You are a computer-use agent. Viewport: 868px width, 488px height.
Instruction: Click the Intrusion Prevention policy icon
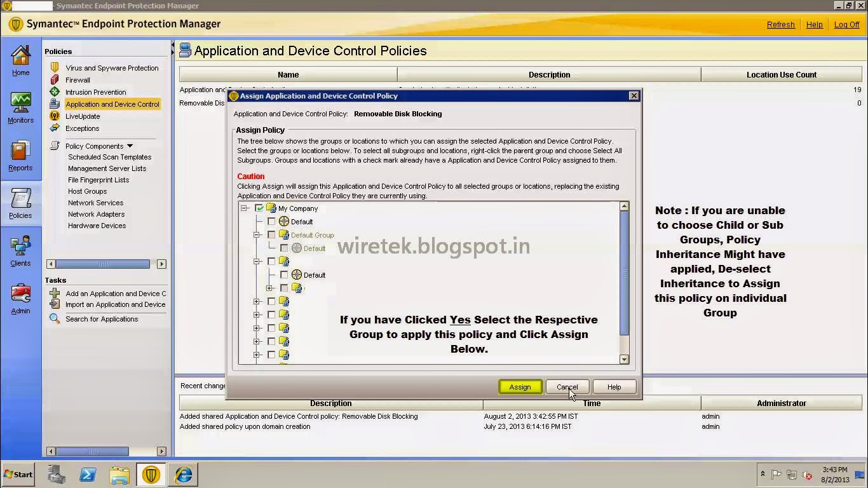55,91
